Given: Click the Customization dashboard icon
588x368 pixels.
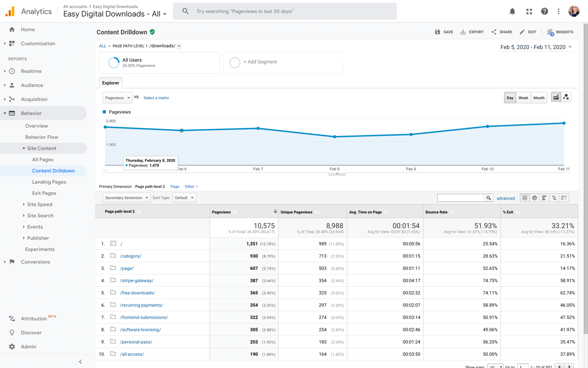Looking at the screenshot, I should coord(12,43).
